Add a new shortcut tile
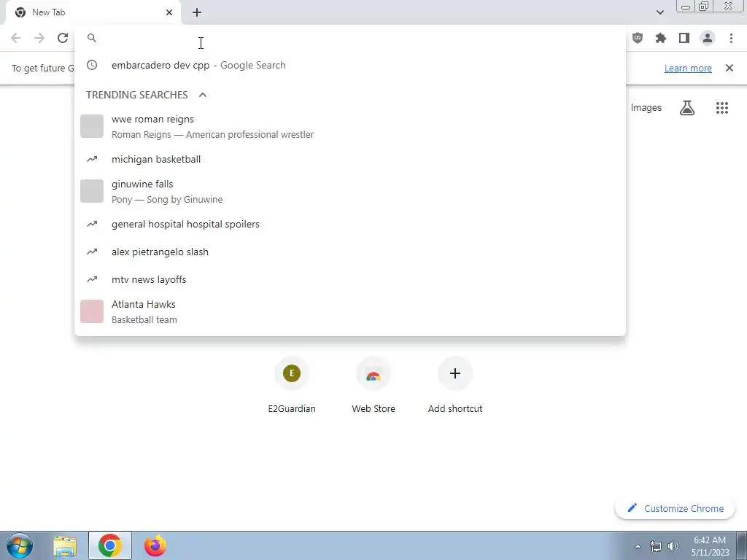 tap(455, 386)
